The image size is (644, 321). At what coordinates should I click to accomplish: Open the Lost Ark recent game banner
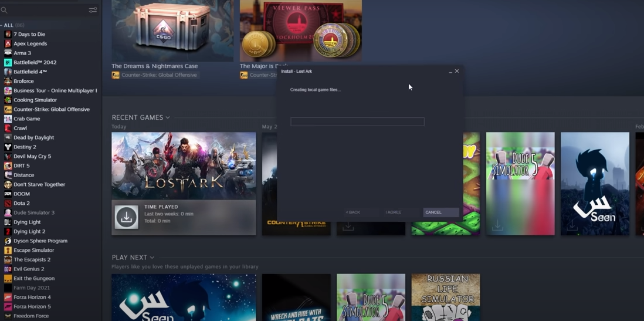tap(184, 165)
